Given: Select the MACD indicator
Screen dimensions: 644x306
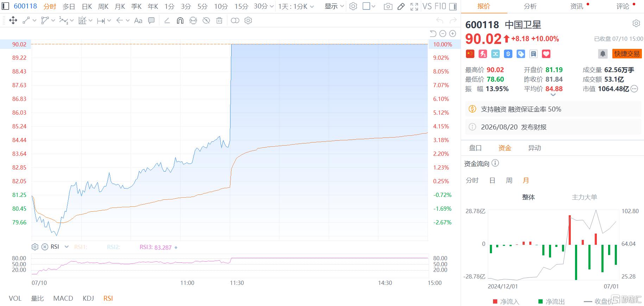Looking at the screenshot, I should click(63, 298).
